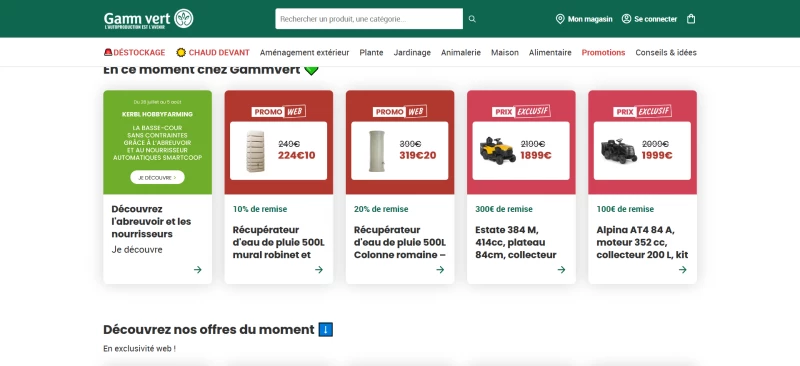Click arrow on Découvrez l'abreuvoir card
This screenshot has width=800, height=366.
(x=197, y=270)
